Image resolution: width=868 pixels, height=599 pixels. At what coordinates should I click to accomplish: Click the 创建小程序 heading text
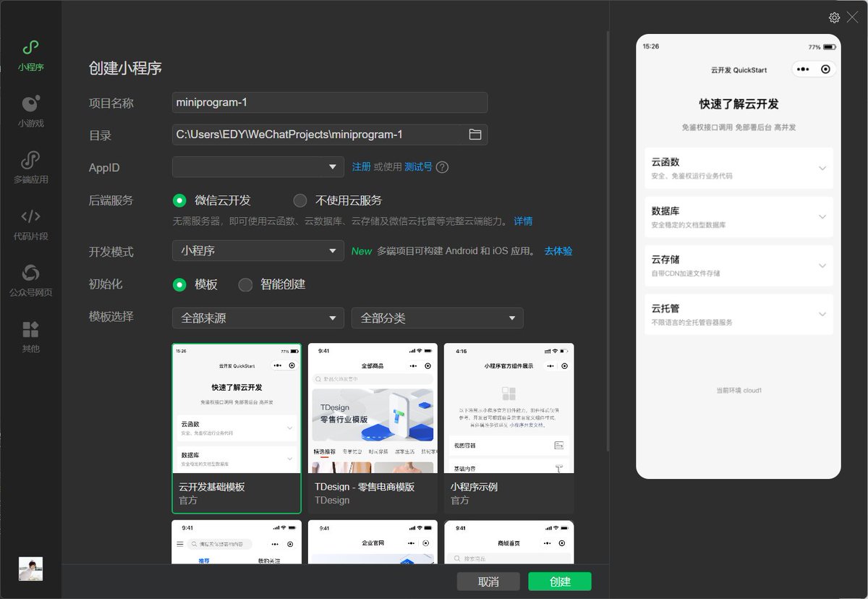point(125,69)
